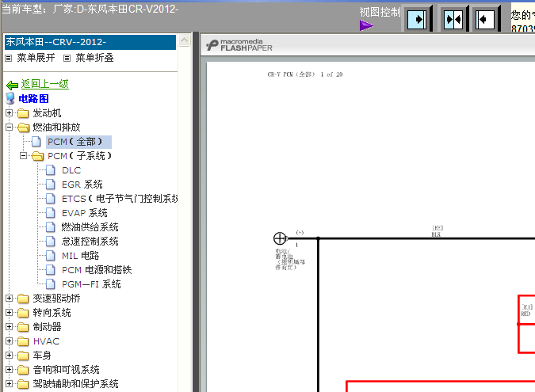
Task: Click the 菜单折叠 list icon
Action: tap(67, 59)
